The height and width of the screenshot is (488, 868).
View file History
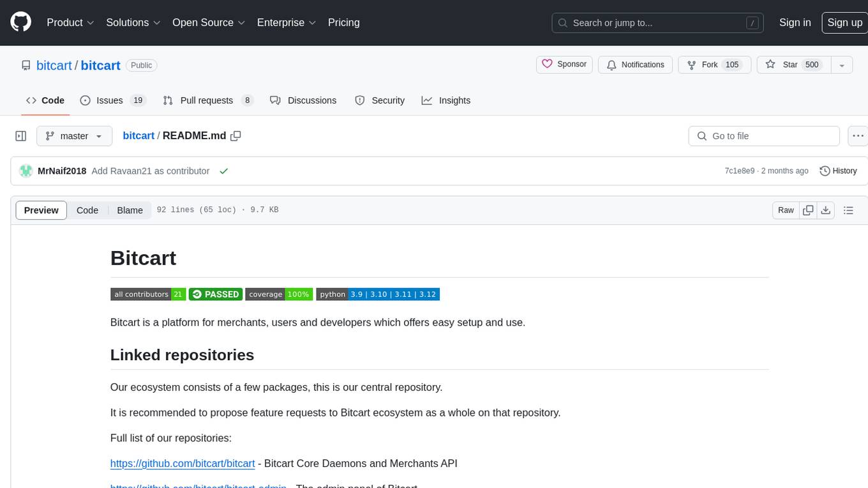click(838, 171)
